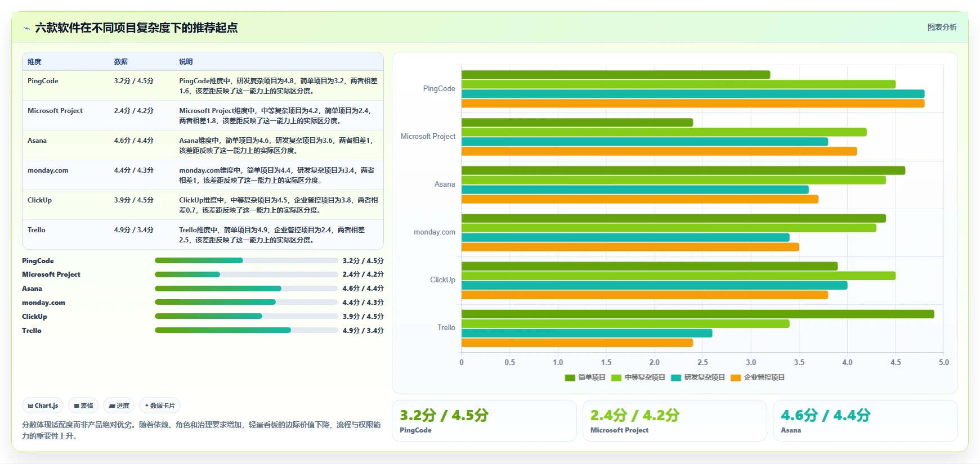Select the 进度 tag
This screenshot has width=980, height=464.
pos(119,406)
